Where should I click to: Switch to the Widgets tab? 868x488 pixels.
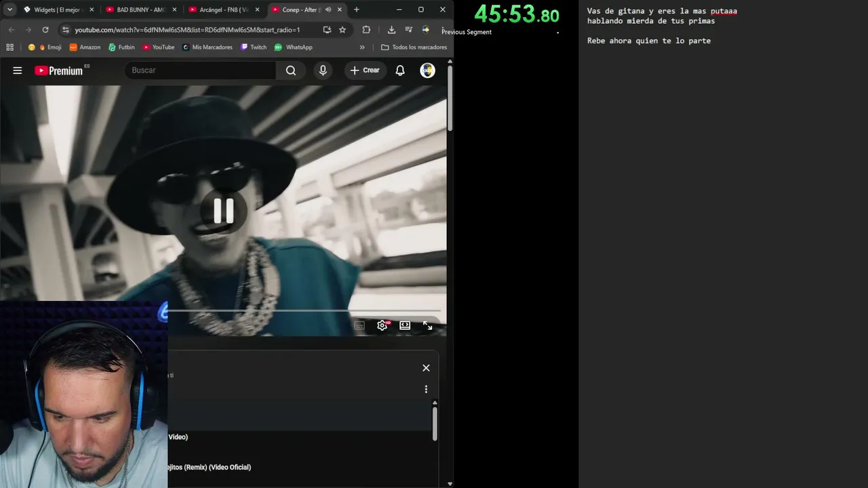[58, 9]
